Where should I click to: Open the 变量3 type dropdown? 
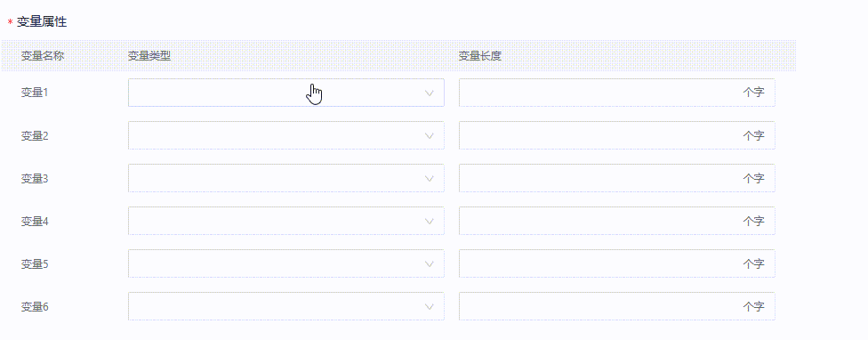[286, 178]
